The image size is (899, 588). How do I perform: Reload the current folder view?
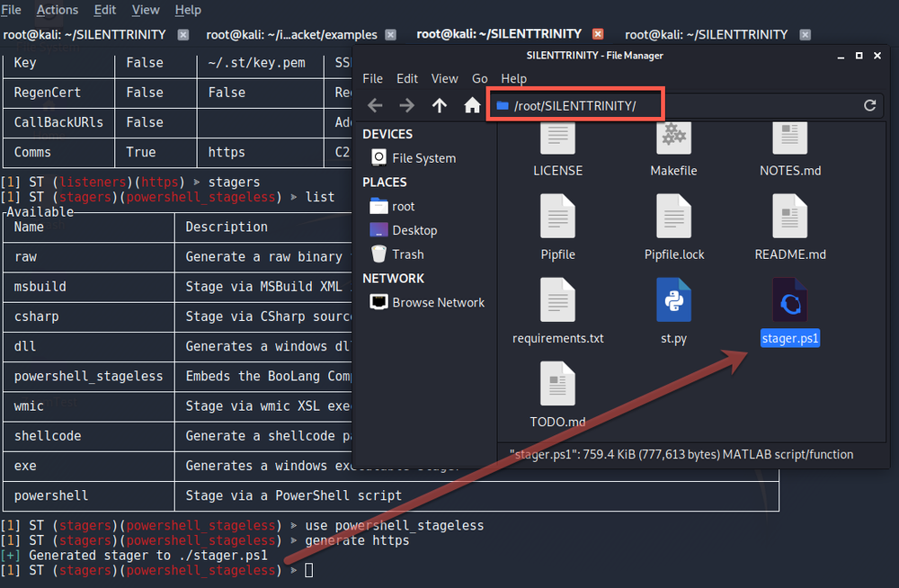point(869,105)
